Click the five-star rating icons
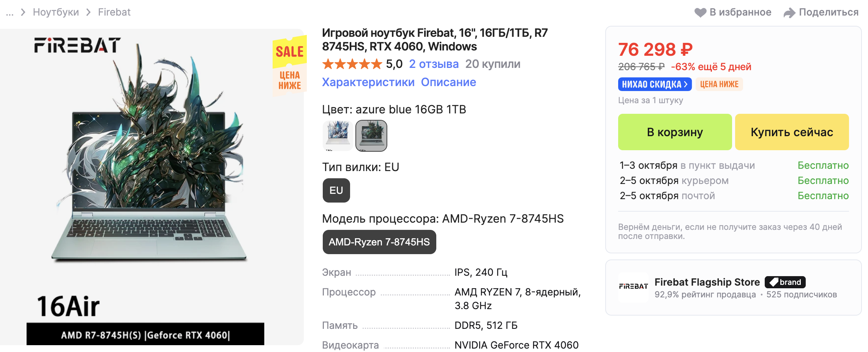 [x=352, y=64]
